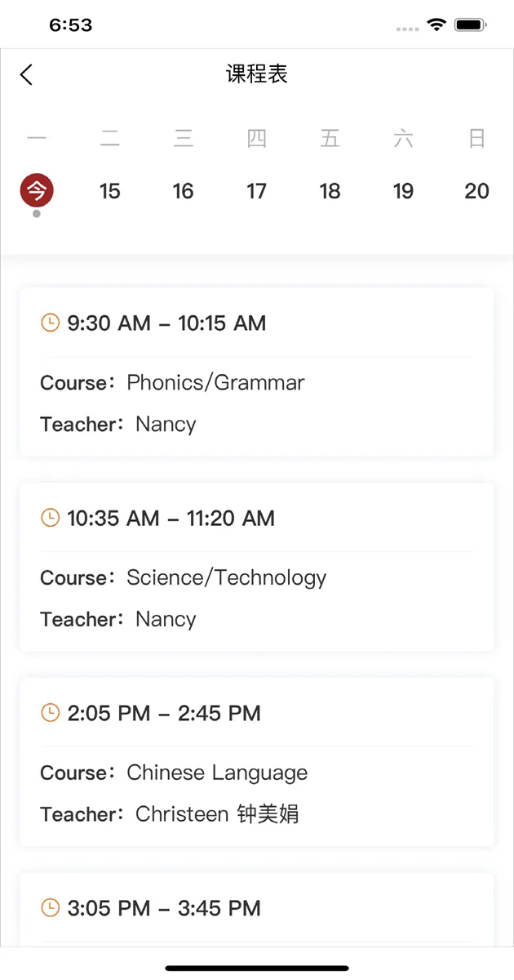Open the Chinese Language course card

coord(257,762)
